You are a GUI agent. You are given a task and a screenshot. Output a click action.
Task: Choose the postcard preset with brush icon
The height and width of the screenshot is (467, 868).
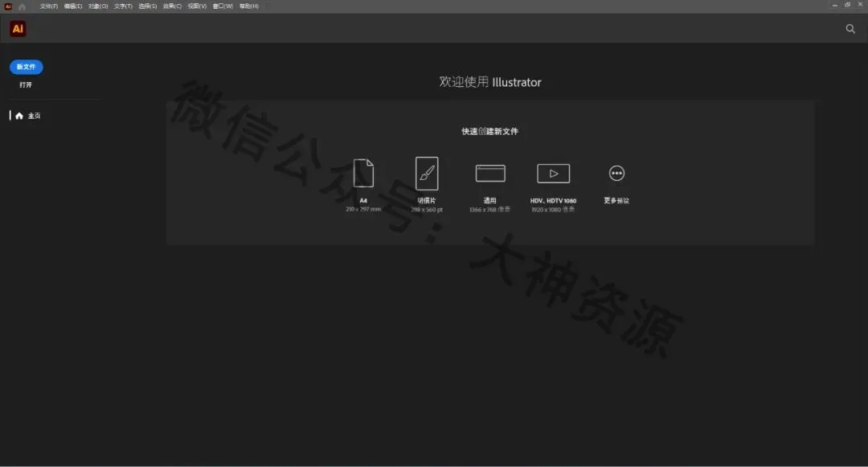coord(427,173)
